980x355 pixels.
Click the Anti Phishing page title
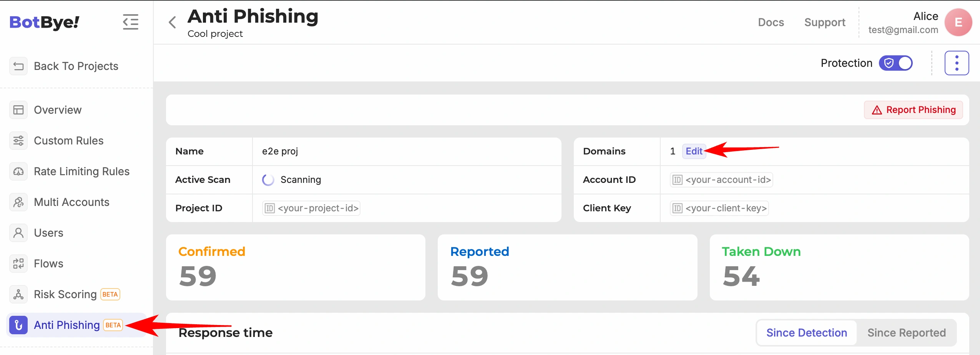coord(253,17)
